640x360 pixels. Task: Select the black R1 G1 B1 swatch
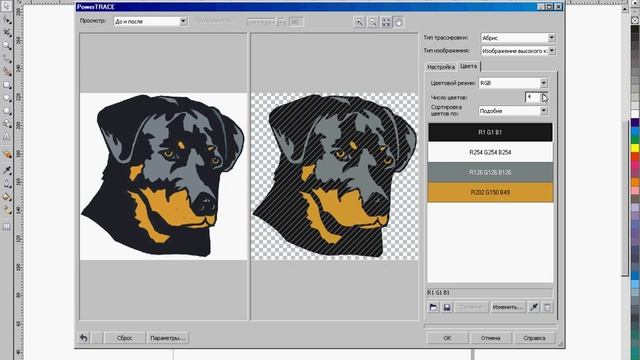point(490,132)
